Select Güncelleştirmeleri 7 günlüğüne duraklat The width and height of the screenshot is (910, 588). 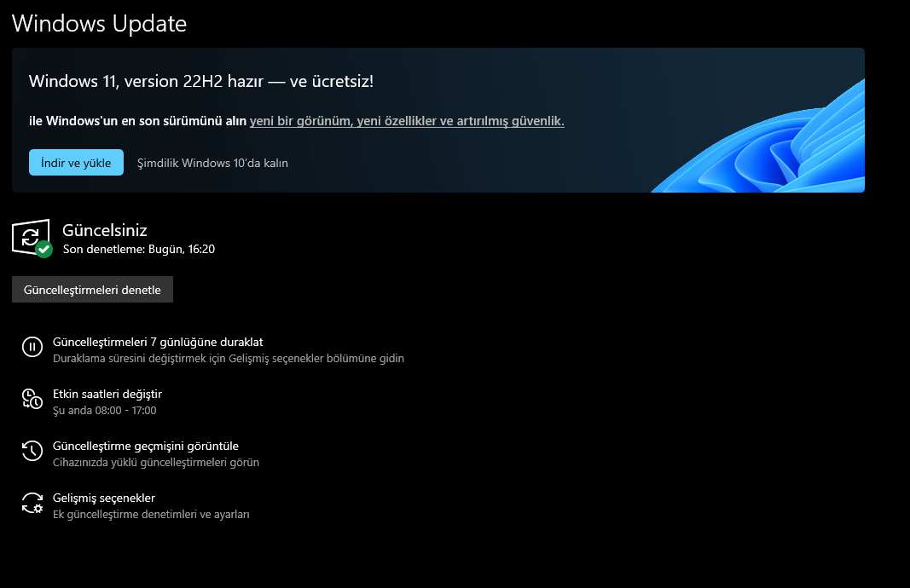point(158,342)
